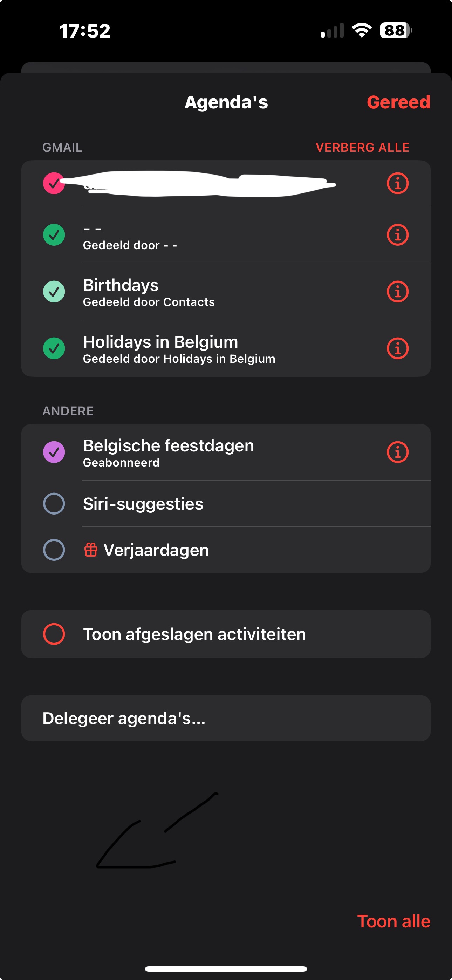Open info for Holidays in Belgium

[x=398, y=348]
